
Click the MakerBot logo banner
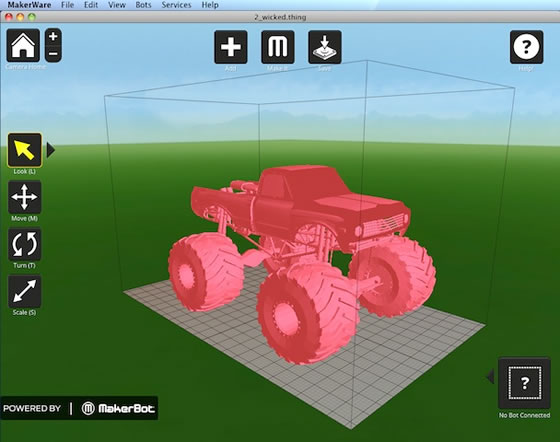tap(79, 408)
